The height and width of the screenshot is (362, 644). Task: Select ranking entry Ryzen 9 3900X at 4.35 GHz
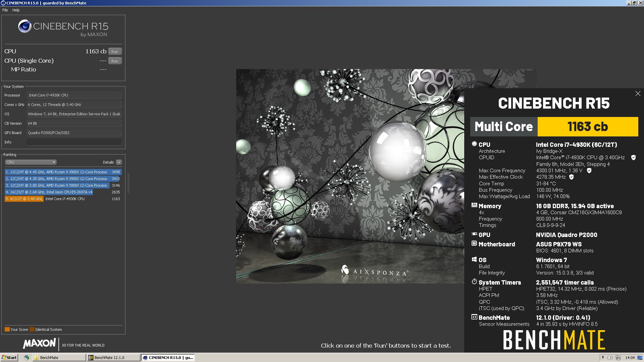point(63,179)
